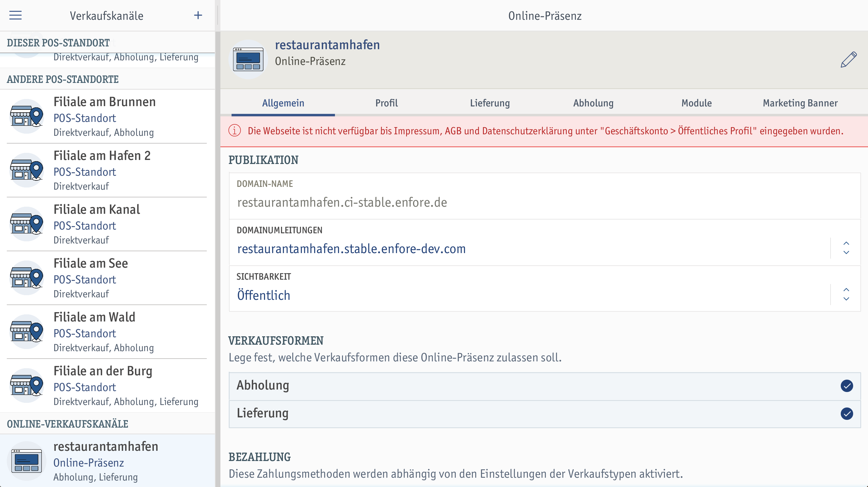Click the Öffentlich visibility value
This screenshot has height=487, width=868.
click(263, 295)
